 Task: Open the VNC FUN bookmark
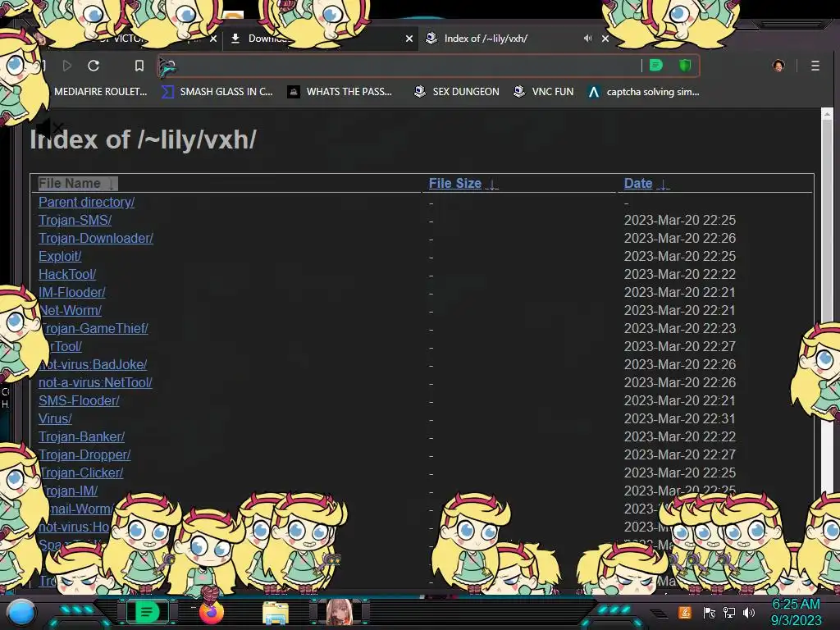click(x=543, y=92)
